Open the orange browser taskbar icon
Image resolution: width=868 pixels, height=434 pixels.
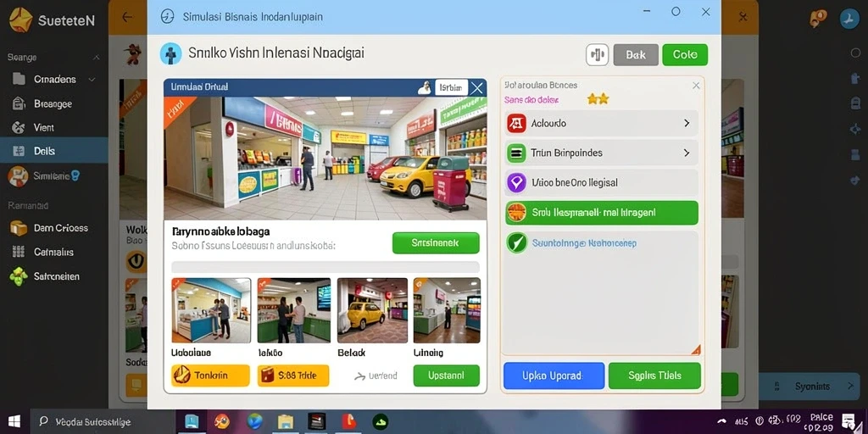tap(222, 422)
